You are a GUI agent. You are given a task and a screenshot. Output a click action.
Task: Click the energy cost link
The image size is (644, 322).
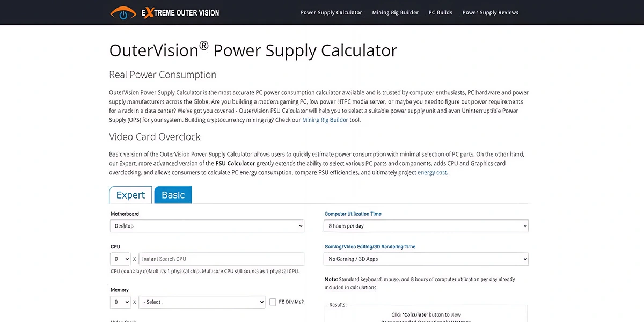point(432,172)
